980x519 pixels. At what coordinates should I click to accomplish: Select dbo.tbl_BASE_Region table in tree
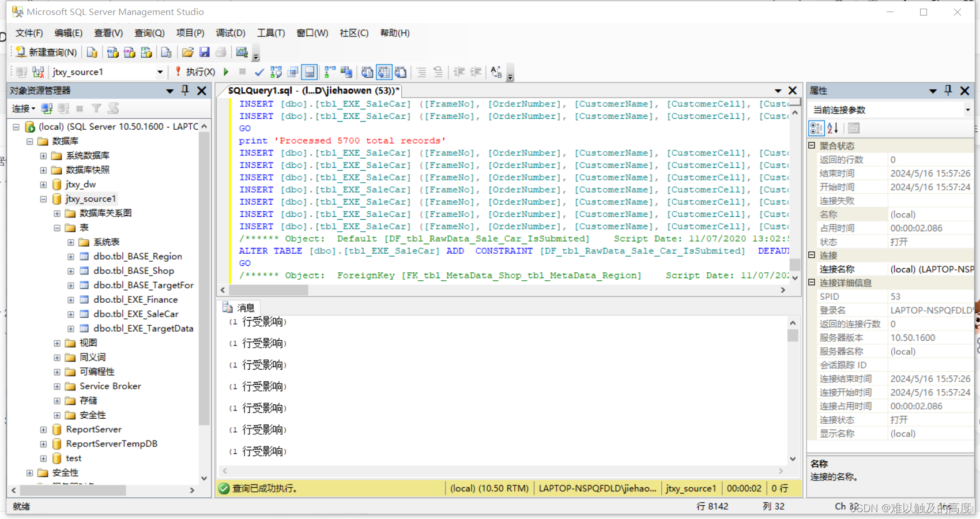click(138, 256)
